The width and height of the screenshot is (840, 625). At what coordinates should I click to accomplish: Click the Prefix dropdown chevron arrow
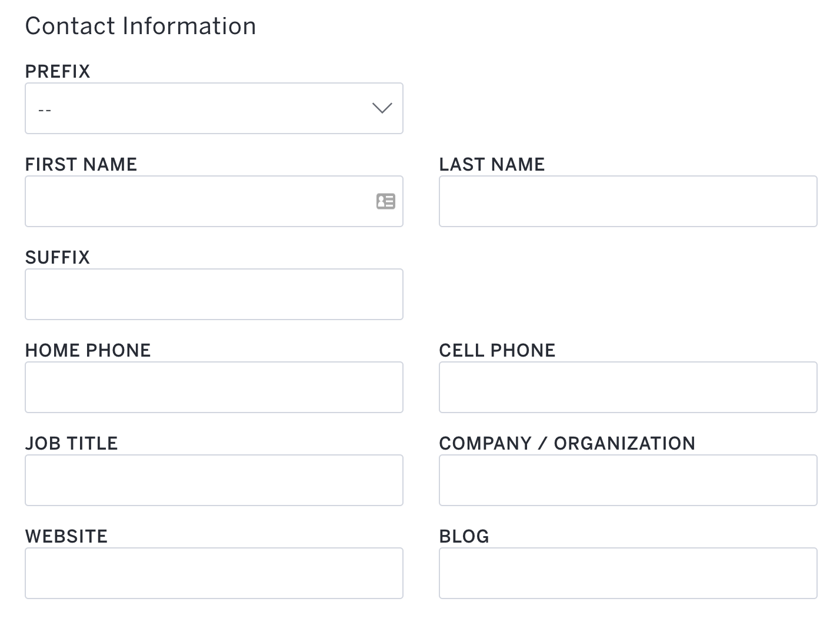click(382, 108)
